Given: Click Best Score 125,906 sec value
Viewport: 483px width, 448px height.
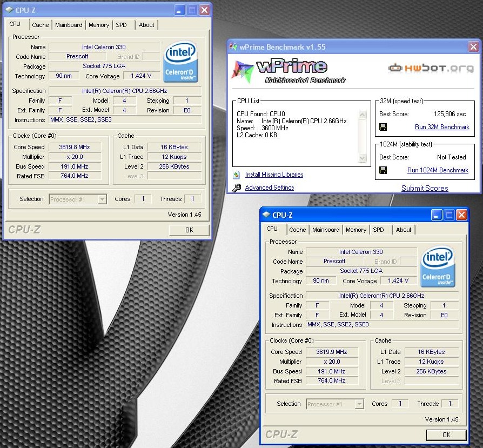Looking at the screenshot, I should pyautogui.click(x=450, y=114).
